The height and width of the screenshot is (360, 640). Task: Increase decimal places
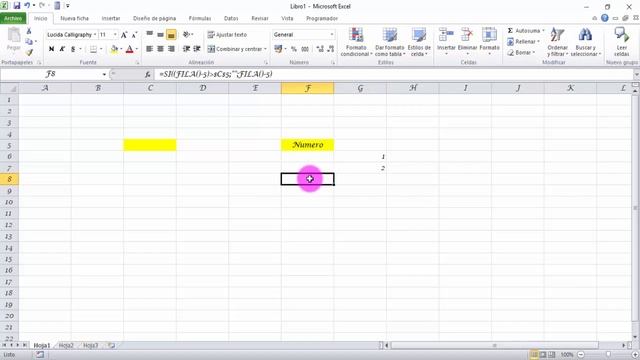[x=320, y=49]
